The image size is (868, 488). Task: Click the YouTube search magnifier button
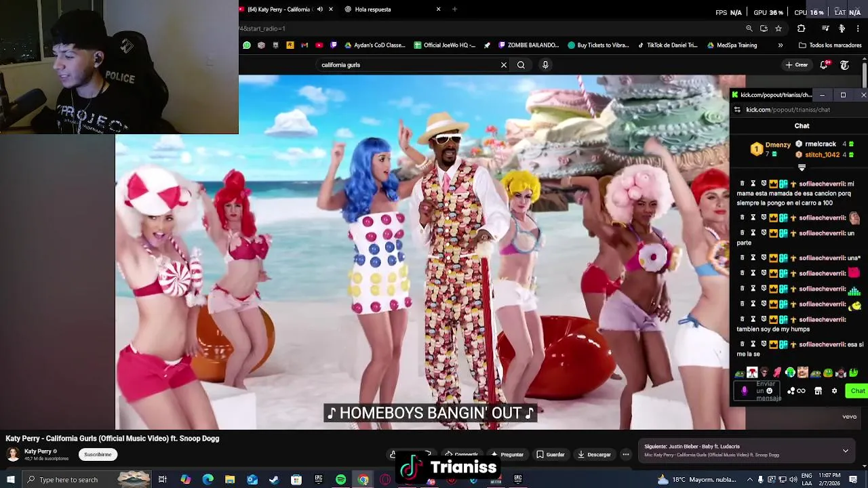point(521,65)
